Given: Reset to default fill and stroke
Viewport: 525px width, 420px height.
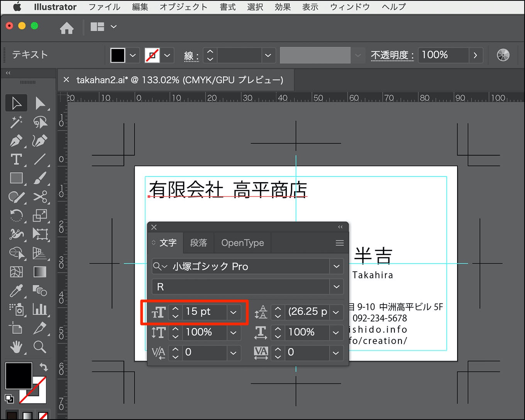Looking at the screenshot, I should (x=9, y=398).
